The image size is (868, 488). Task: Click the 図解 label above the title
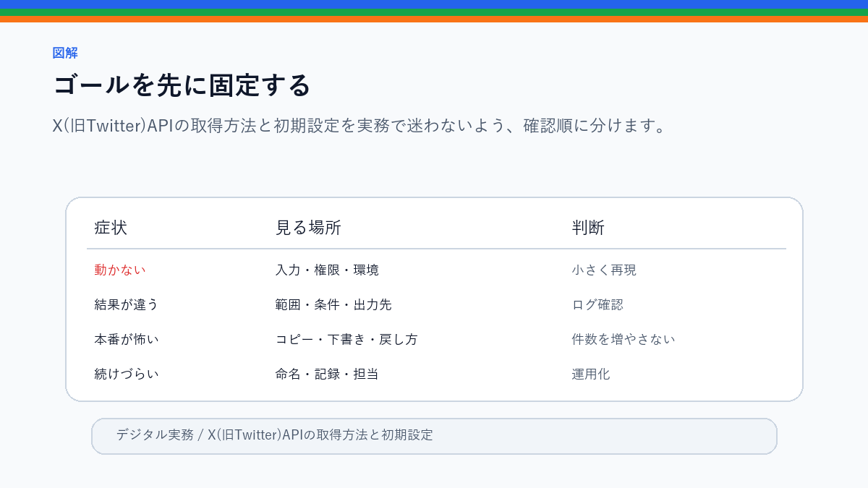[x=65, y=53]
